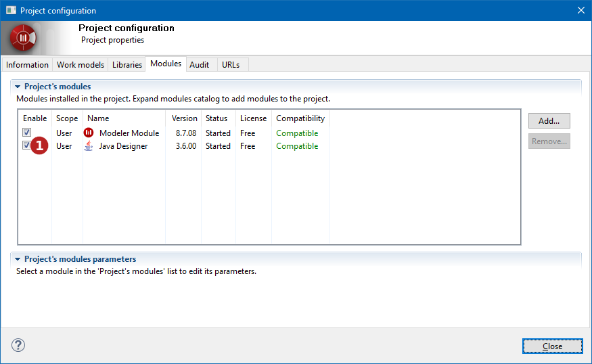
Task: Click the Java Designer coffee cup icon
Action: 88,146
